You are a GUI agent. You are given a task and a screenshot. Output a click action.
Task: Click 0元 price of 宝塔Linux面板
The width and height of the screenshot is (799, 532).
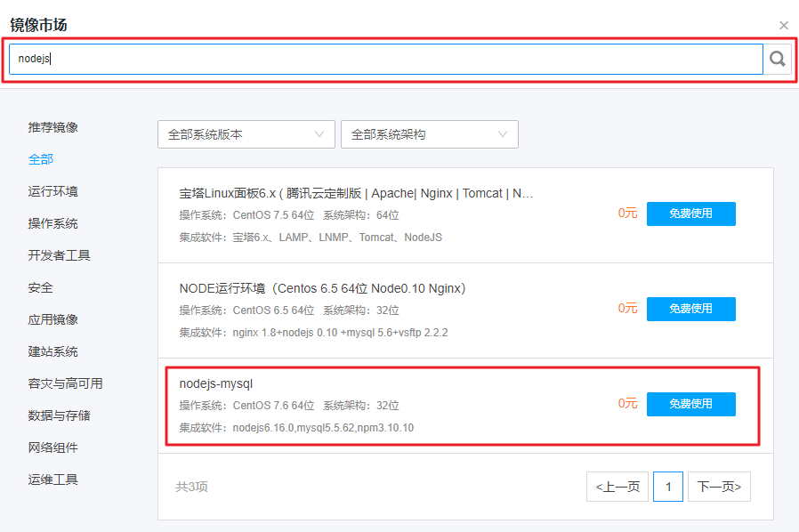click(628, 213)
